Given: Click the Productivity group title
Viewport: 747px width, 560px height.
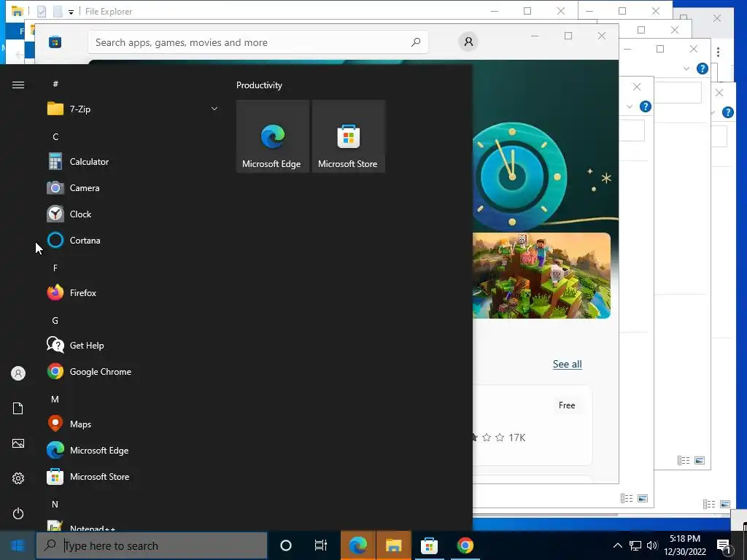Looking at the screenshot, I should tap(259, 85).
